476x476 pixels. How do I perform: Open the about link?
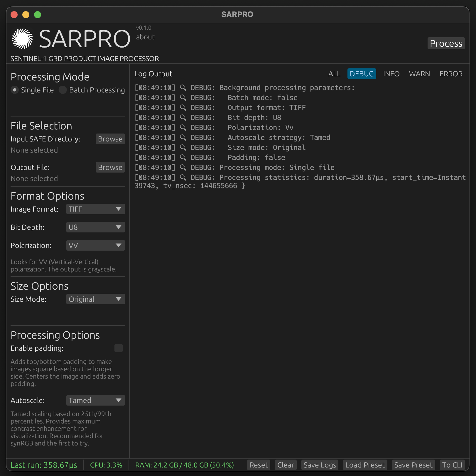[x=145, y=37]
